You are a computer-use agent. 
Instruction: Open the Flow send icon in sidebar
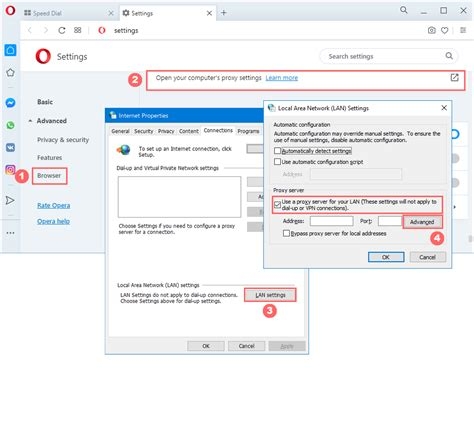[x=10, y=200]
